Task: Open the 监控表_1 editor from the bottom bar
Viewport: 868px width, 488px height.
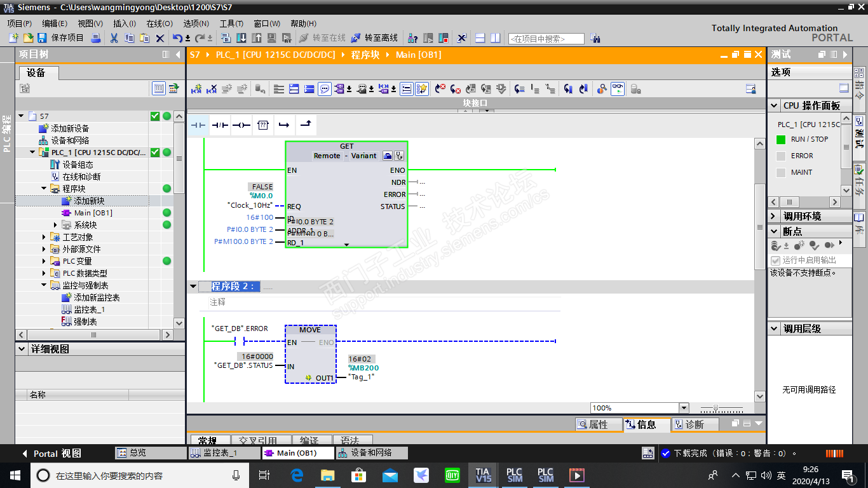Action: pyautogui.click(x=224, y=453)
